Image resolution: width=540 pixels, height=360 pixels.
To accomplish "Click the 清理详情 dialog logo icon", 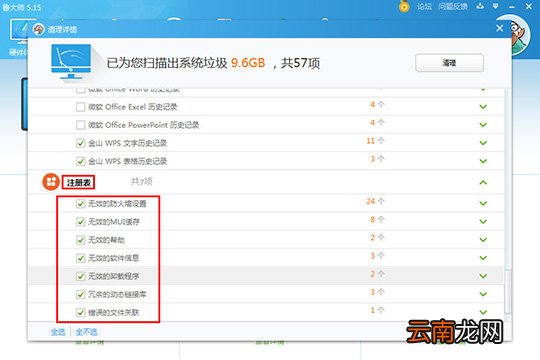I will tap(39, 29).
